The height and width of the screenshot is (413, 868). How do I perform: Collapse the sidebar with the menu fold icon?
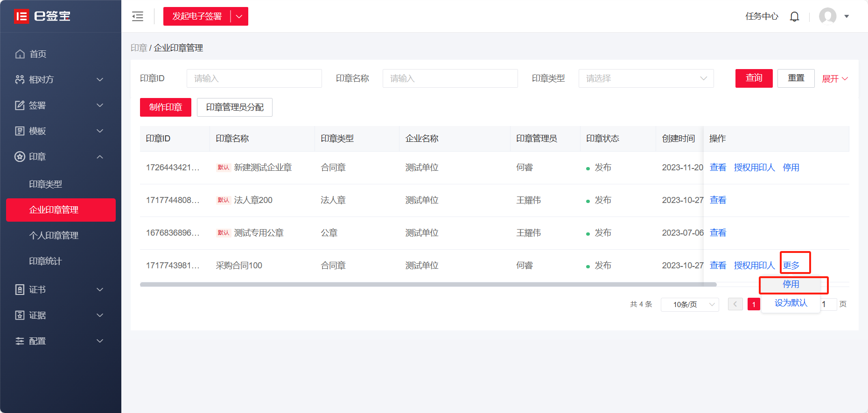[x=138, y=16]
